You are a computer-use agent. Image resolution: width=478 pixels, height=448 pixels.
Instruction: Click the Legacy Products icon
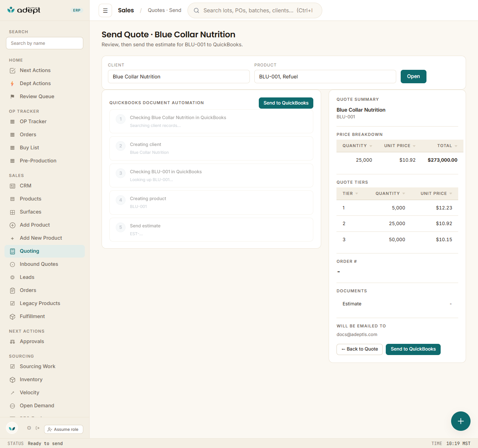(x=12, y=304)
